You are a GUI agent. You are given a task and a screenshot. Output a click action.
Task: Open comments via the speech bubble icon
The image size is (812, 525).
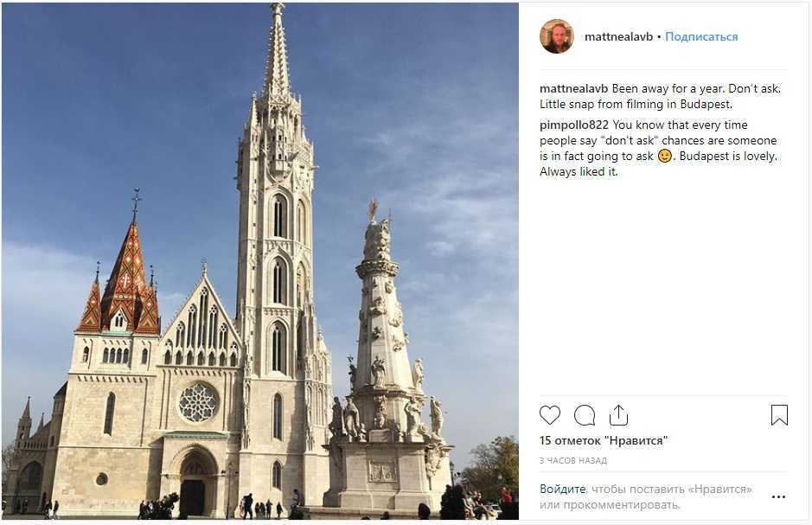(585, 415)
